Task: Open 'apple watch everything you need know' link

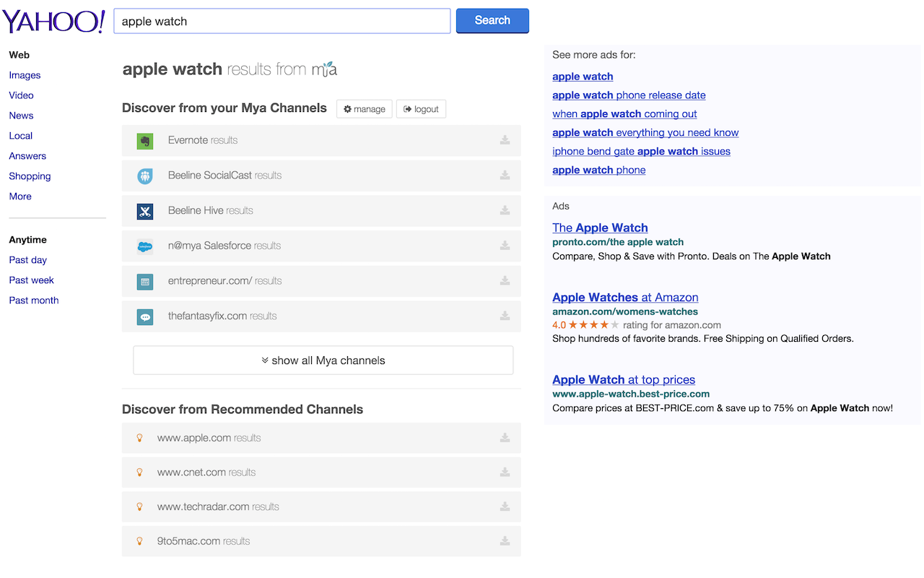Action: [645, 133]
